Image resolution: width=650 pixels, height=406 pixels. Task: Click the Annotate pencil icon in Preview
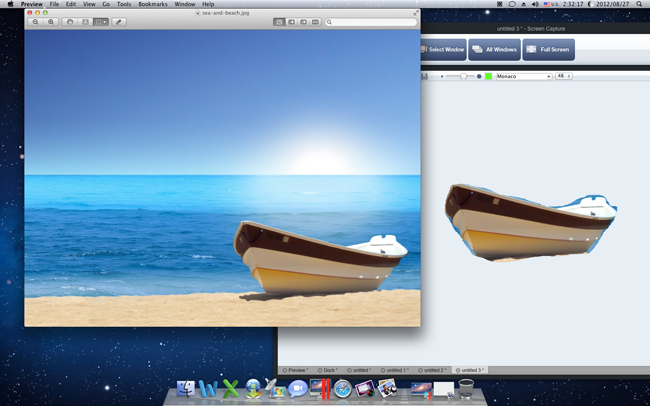tap(118, 21)
